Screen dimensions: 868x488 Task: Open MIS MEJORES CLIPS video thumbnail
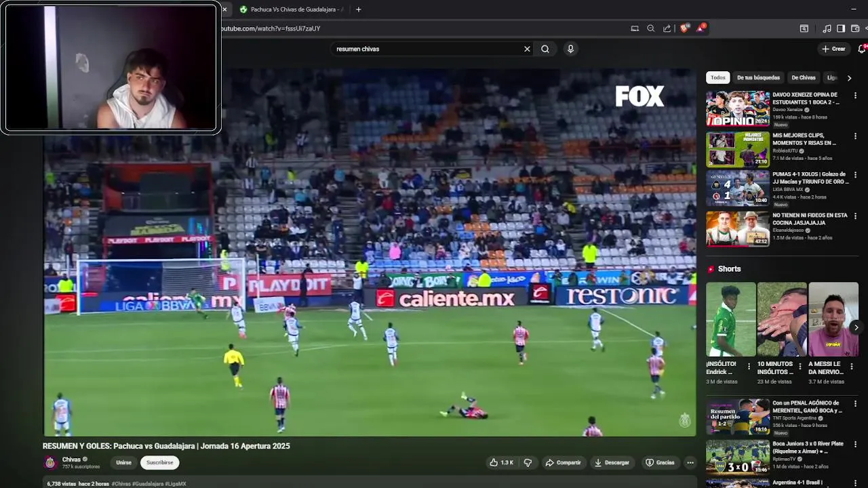738,149
